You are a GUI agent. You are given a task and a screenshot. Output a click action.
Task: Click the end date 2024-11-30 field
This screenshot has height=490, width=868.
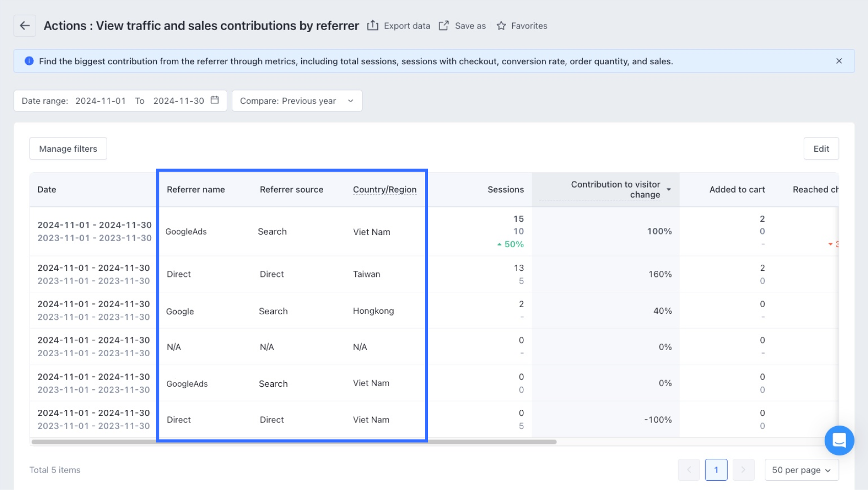[179, 101]
